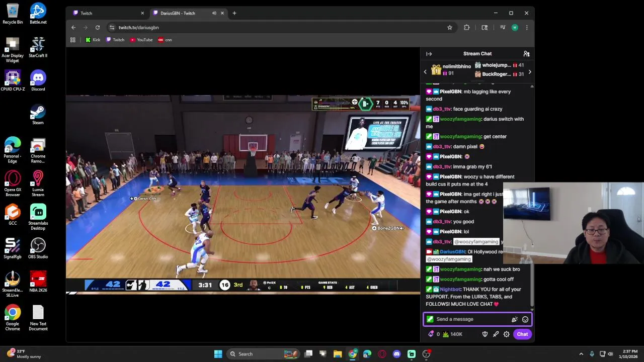Open Chrome three-dot menu
The image size is (644, 362).
[527, 28]
